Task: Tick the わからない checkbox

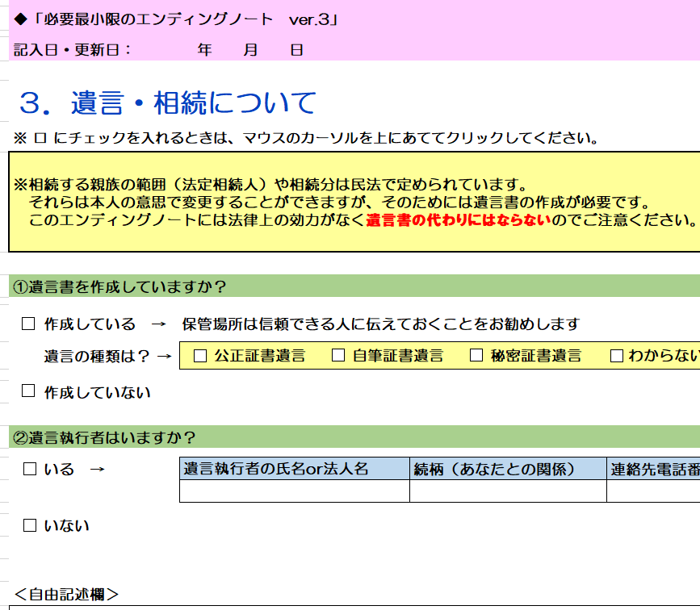Action: 617,356
